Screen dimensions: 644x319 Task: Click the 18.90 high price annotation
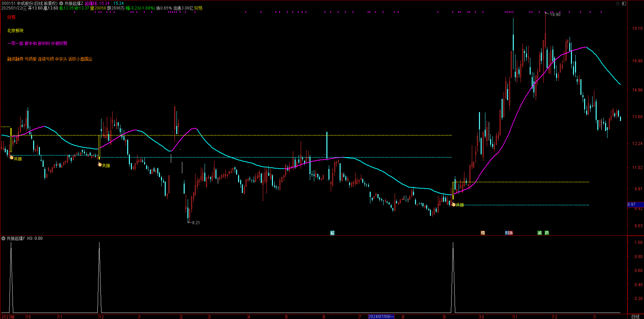tap(555, 15)
